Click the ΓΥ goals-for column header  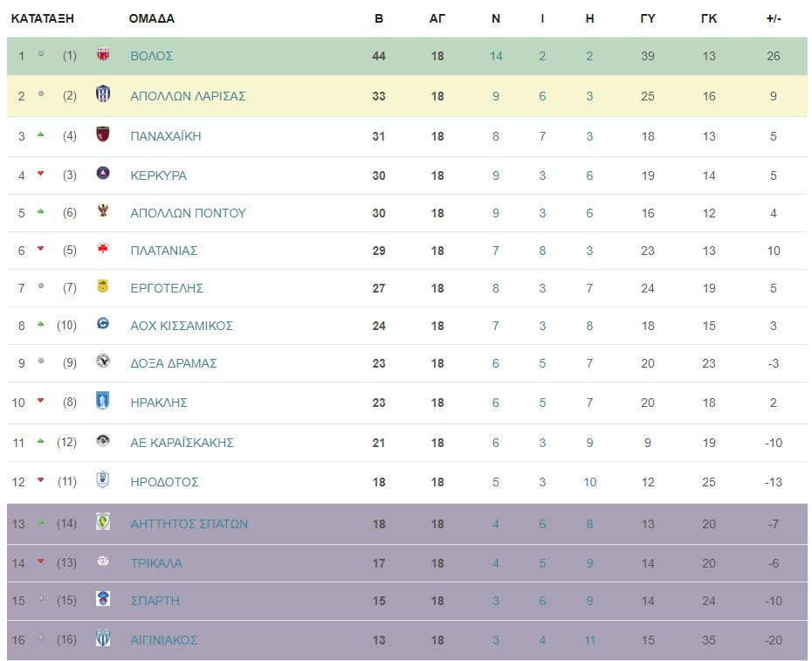[648, 18]
